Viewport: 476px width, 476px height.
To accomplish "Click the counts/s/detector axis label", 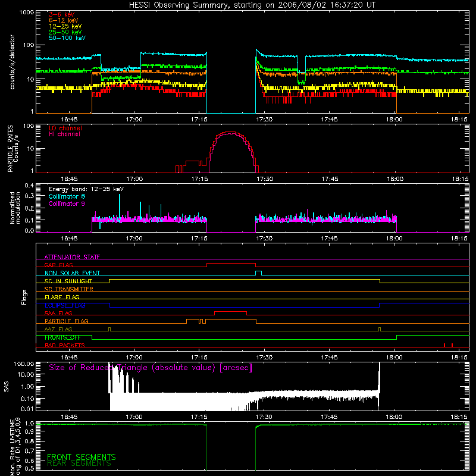I will (12, 62).
